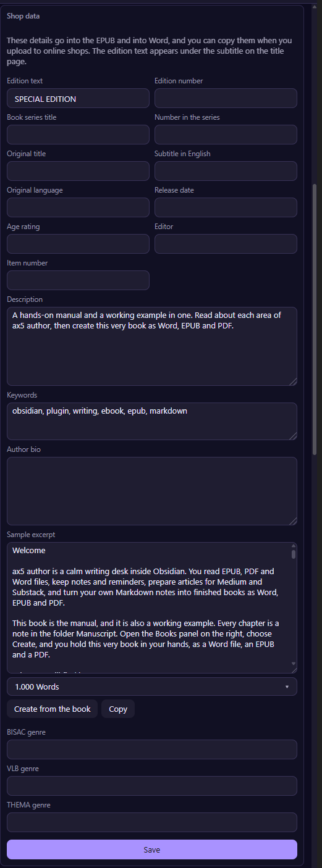Click into the Description text area
The image size is (322, 868).
(x=152, y=346)
